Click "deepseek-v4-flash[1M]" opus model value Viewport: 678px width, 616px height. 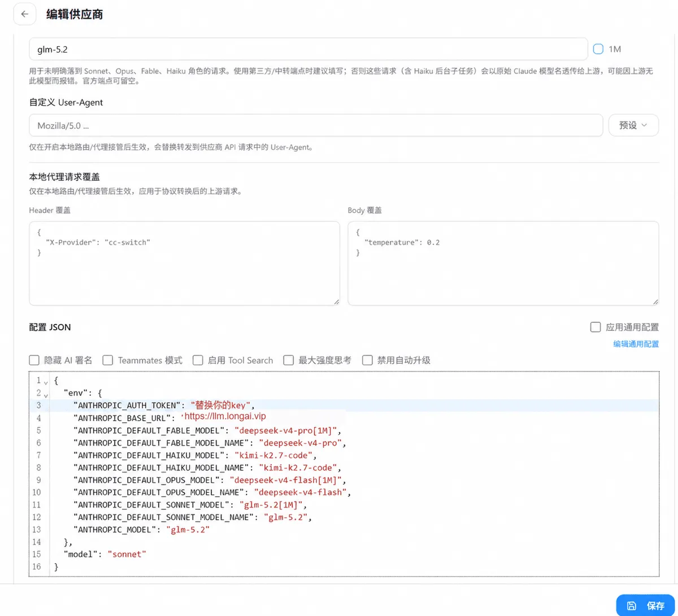pyautogui.click(x=286, y=480)
